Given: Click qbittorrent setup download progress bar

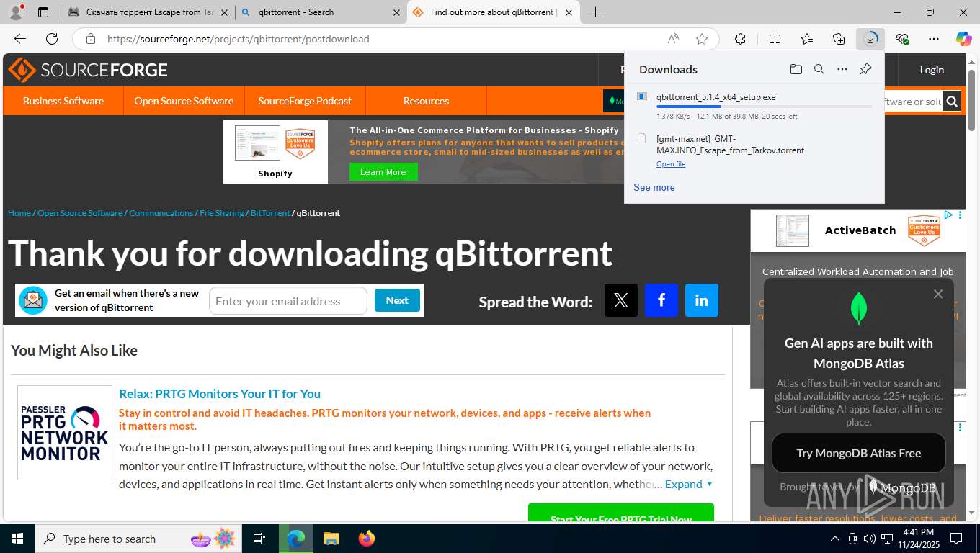Looking at the screenshot, I should tap(764, 107).
